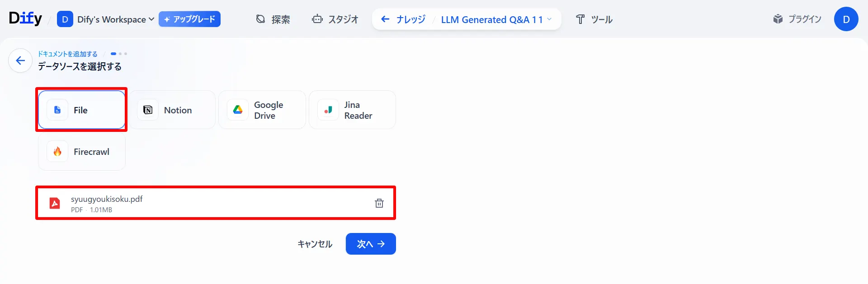Open the 探索 (Explore) section
This screenshot has height=284, width=868.
pos(273,19)
